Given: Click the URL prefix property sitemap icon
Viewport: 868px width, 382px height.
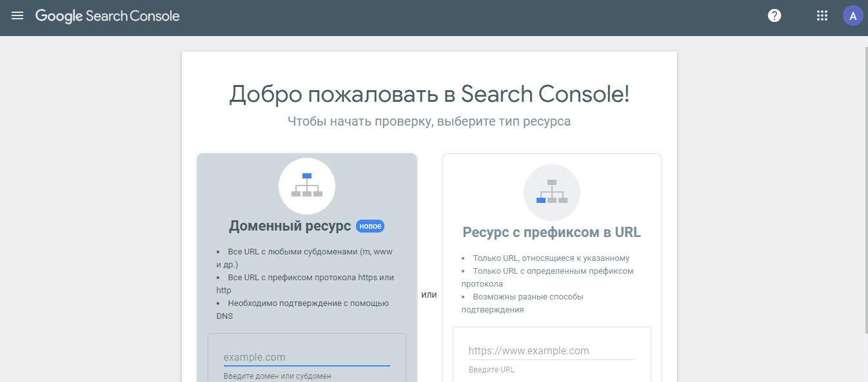Looking at the screenshot, I should click(x=552, y=192).
